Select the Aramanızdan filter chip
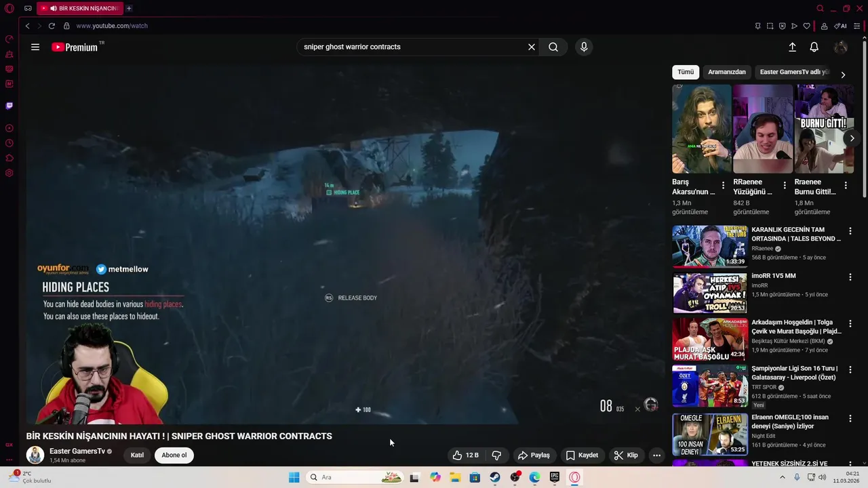Image resolution: width=868 pixels, height=488 pixels. pos(727,72)
